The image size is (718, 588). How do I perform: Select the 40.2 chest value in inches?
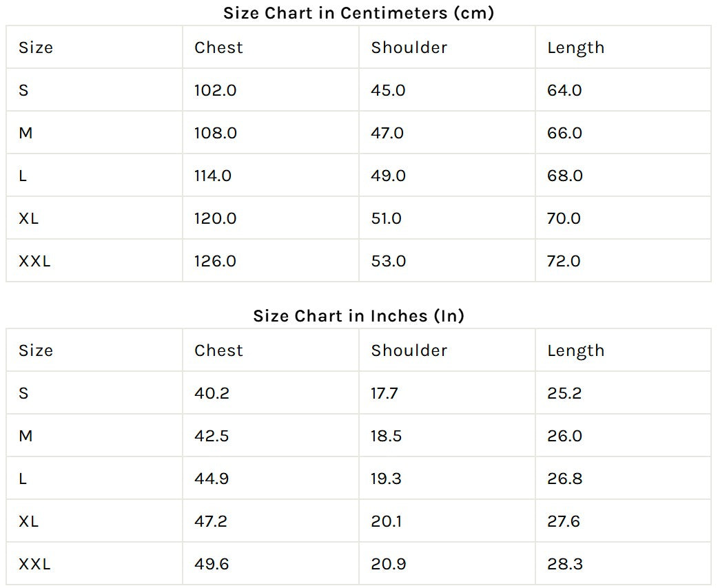(212, 393)
